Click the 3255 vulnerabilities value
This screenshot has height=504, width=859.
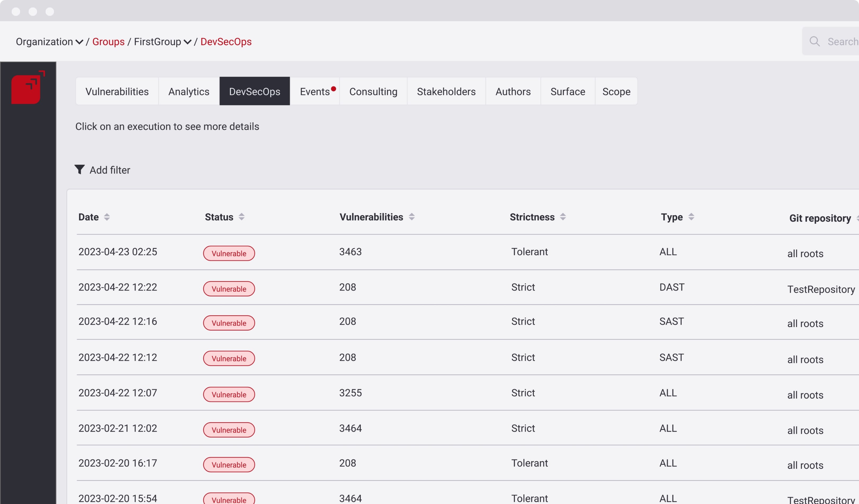(350, 393)
